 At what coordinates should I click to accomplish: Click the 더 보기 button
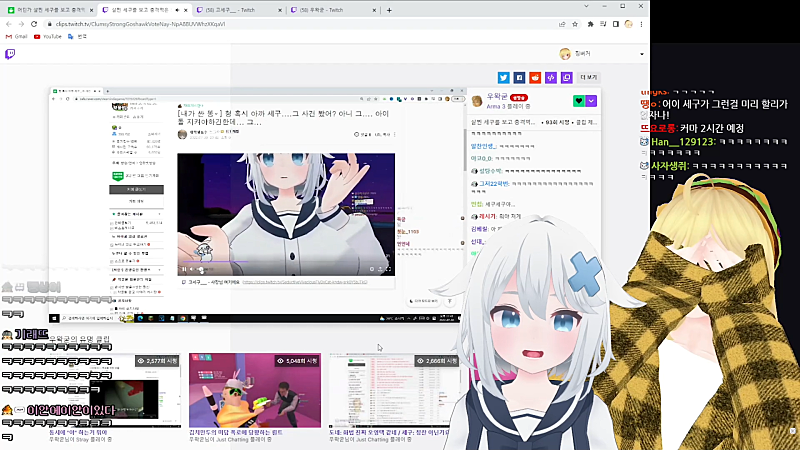(x=587, y=77)
